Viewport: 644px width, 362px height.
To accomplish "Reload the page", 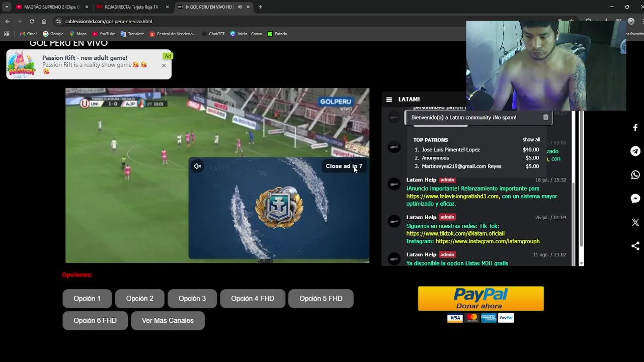I will click(x=32, y=21).
